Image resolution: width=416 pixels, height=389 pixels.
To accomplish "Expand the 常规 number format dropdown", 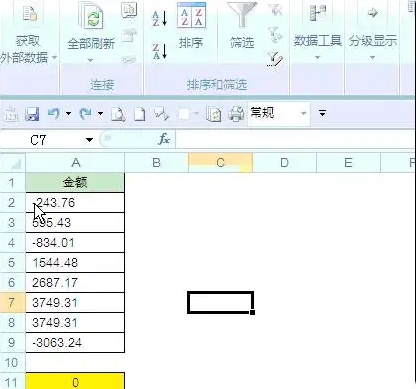I will [303, 114].
